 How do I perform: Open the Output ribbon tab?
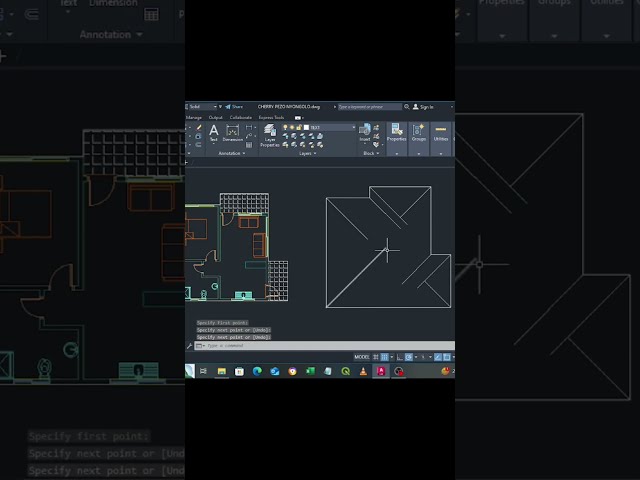point(216,118)
